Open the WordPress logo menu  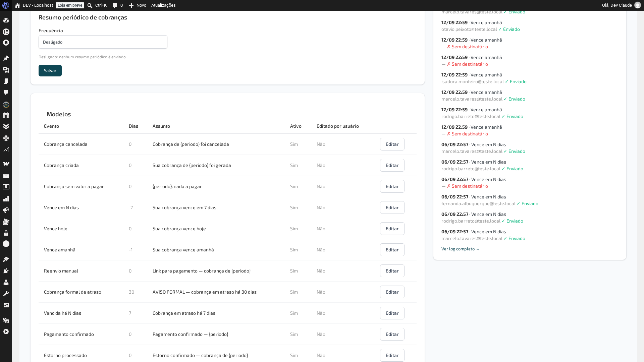point(6,5)
